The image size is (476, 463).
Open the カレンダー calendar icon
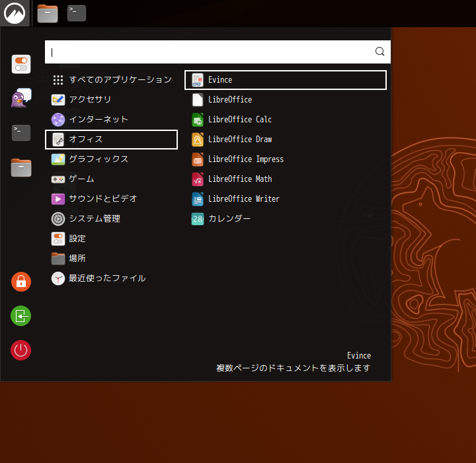click(x=198, y=219)
